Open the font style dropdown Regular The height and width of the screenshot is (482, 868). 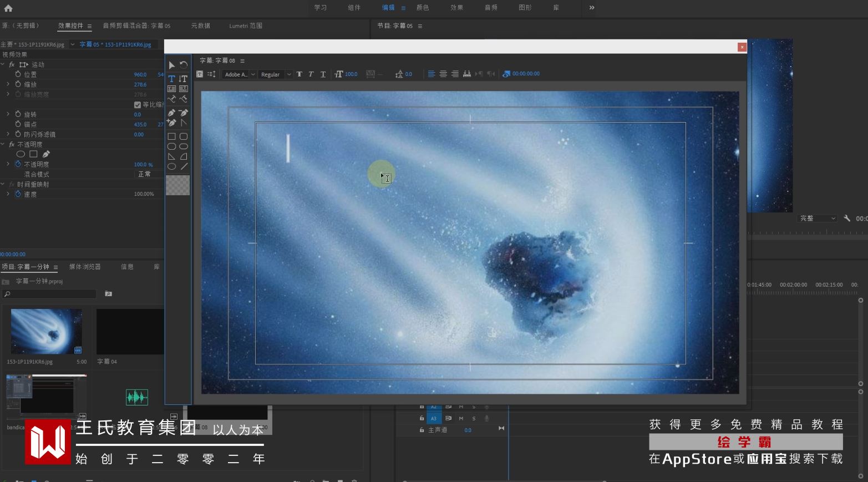(x=275, y=74)
